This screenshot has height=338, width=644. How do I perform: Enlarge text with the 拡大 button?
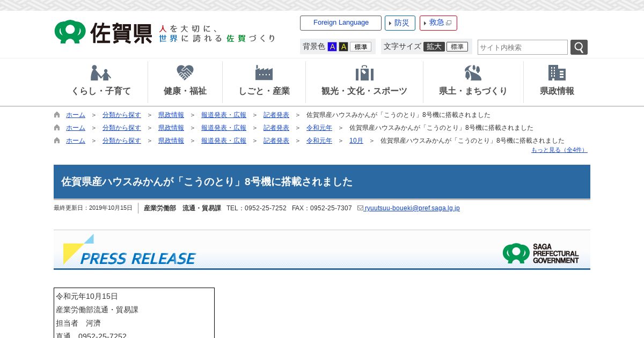(434, 47)
